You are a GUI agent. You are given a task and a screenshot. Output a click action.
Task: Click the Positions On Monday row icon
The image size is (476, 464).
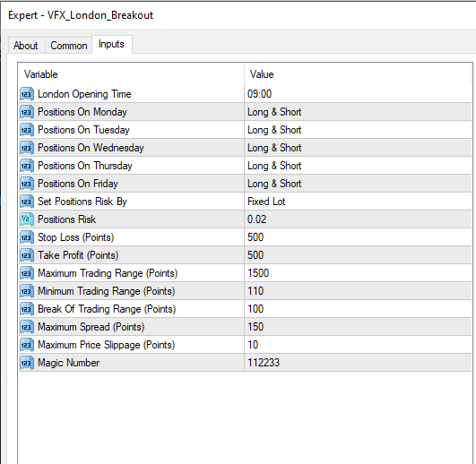pyautogui.click(x=27, y=112)
